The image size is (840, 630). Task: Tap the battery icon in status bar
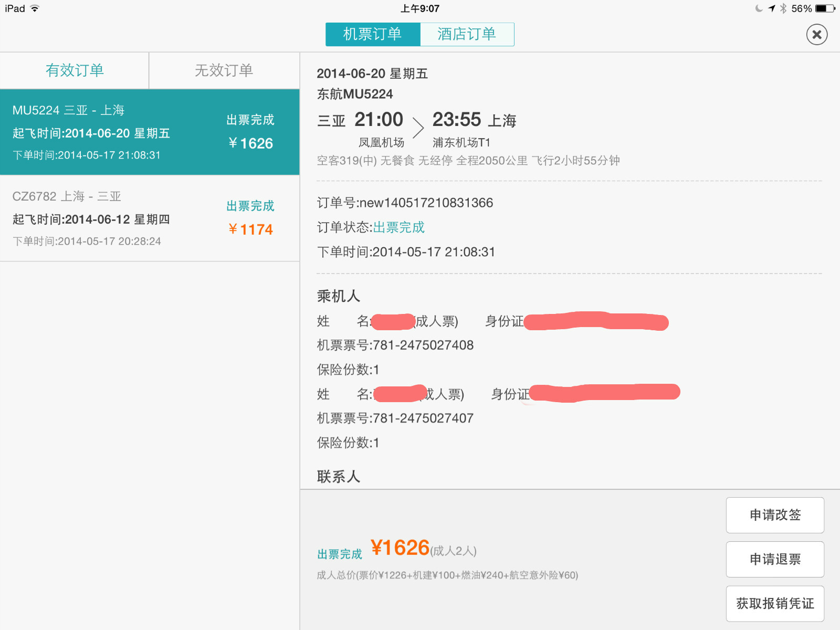824,8
